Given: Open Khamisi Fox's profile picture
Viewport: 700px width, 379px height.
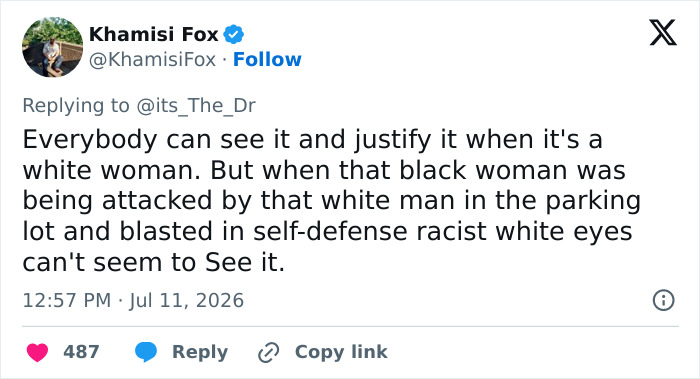Looking at the screenshot, I should pos(53,47).
